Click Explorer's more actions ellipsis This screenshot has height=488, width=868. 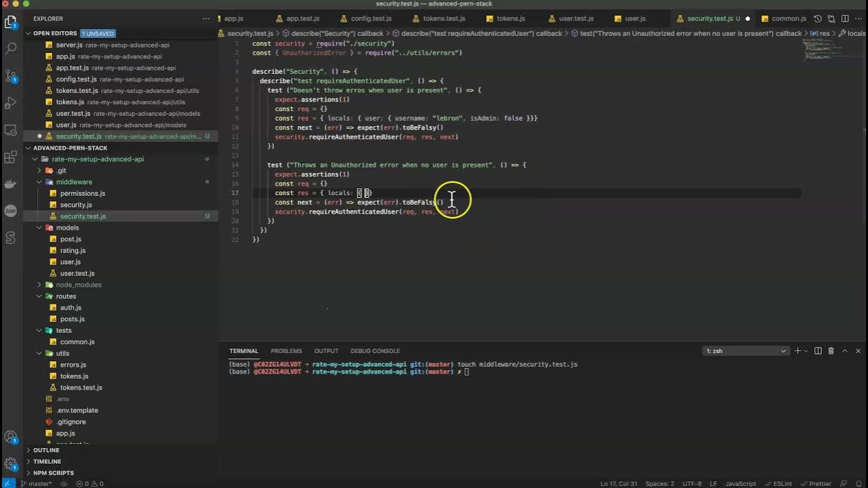[x=206, y=18]
